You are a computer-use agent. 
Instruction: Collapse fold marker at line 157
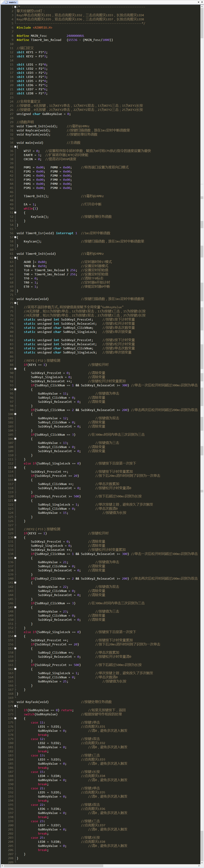point(15,648)
